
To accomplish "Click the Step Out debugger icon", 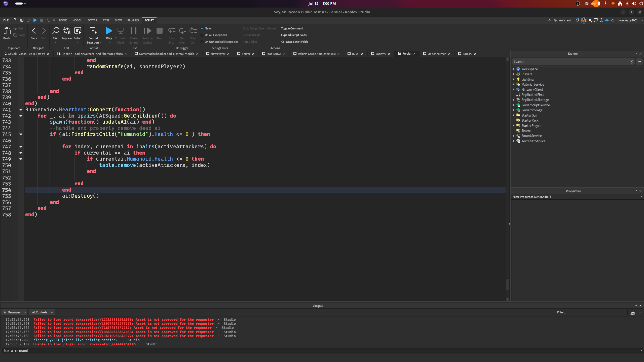I will [x=193, y=31].
